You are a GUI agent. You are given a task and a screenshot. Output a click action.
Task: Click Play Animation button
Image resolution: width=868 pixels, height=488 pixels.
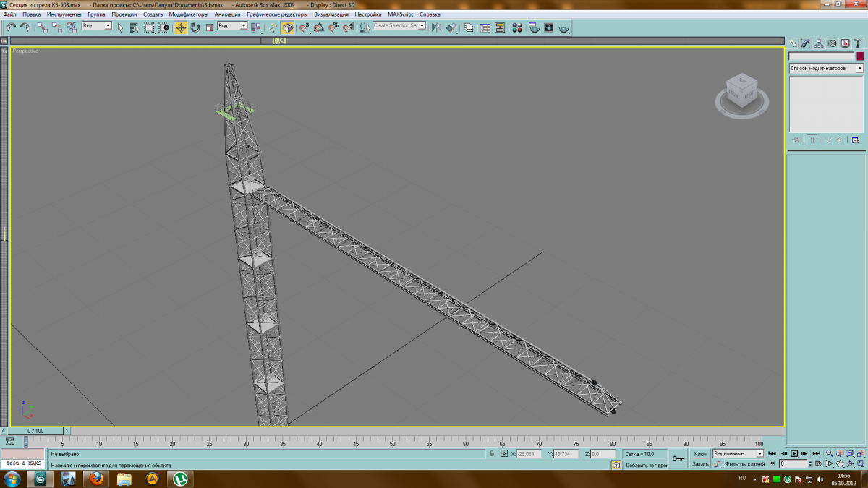tap(794, 453)
